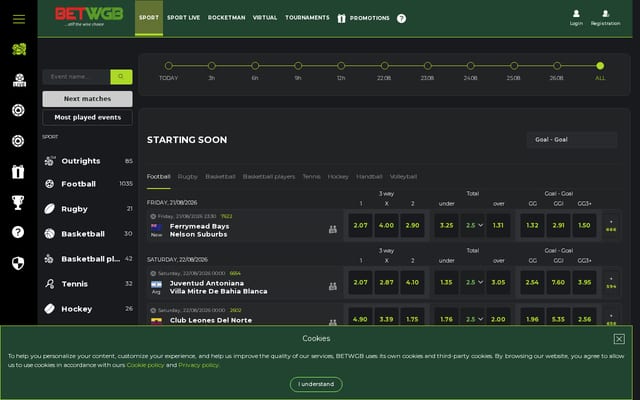Screen dimensions: 640x400
Task: Open PROMOTIONS in top navigation
Action: coord(363,18)
